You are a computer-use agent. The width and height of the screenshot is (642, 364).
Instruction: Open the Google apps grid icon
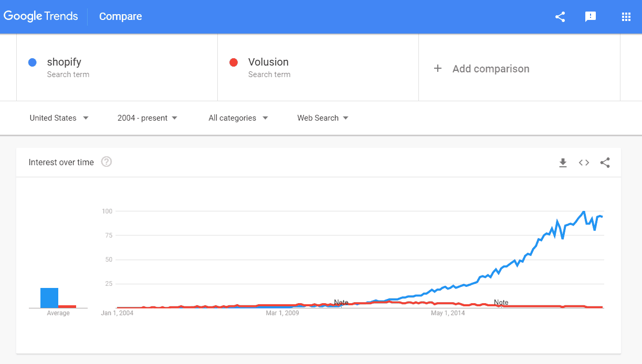point(626,17)
